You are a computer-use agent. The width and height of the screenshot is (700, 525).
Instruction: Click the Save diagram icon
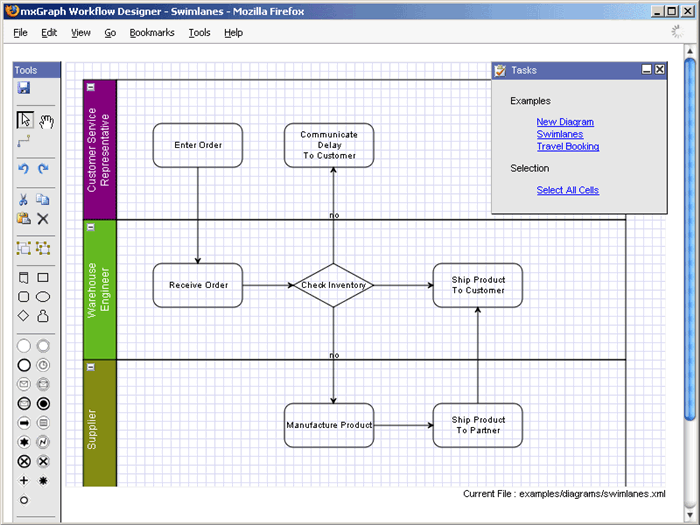[x=24, y=89]
